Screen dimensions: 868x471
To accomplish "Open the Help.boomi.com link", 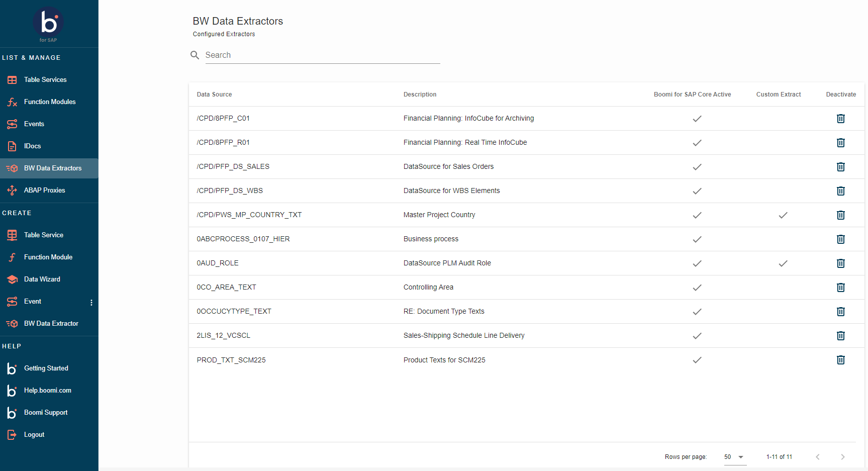I will click(47, 391).
